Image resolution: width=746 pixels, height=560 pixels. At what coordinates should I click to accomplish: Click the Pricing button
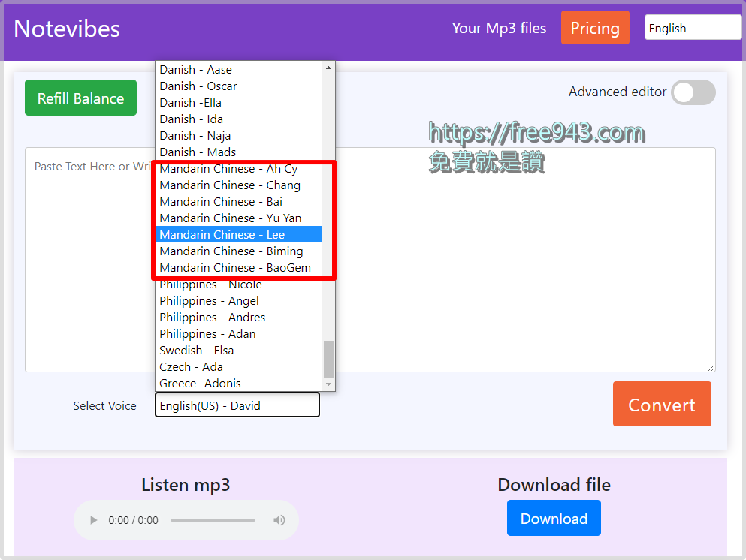(x=595, y=28)
